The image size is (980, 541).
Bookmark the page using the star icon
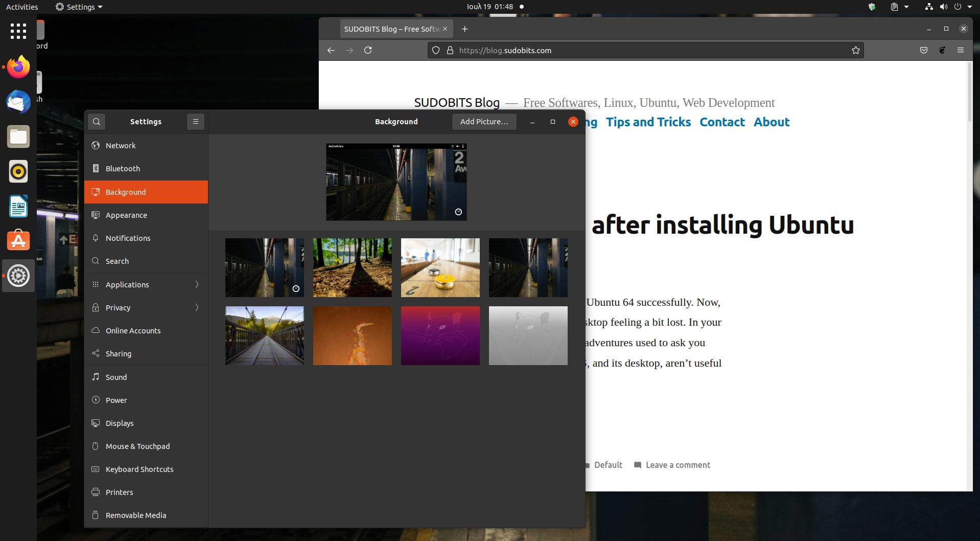[855, 50]
